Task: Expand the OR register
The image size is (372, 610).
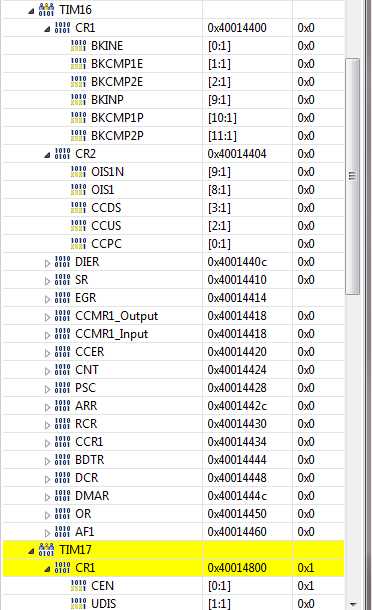Action: click(47, 516)
